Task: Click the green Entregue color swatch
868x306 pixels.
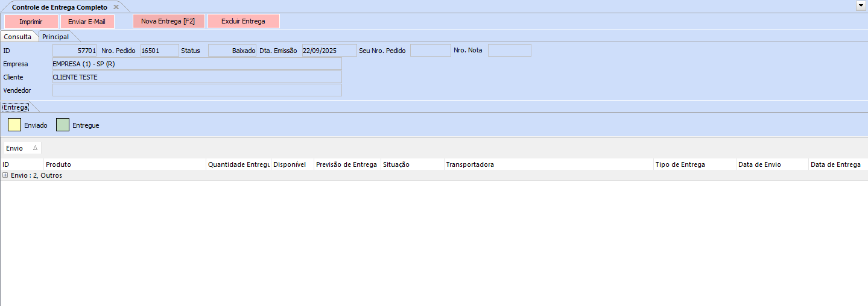Action: click(x=63, y=125)
